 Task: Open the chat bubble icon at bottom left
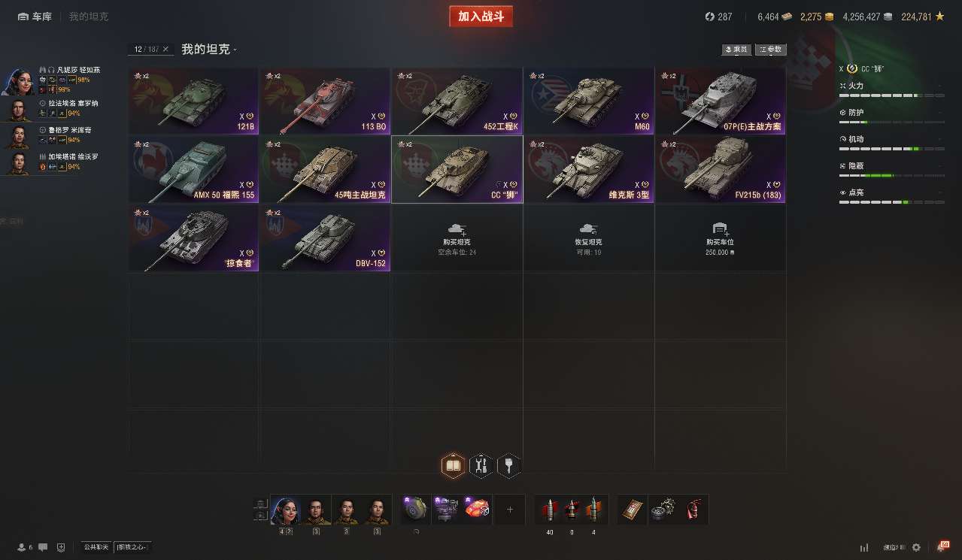tap(43, 547)
